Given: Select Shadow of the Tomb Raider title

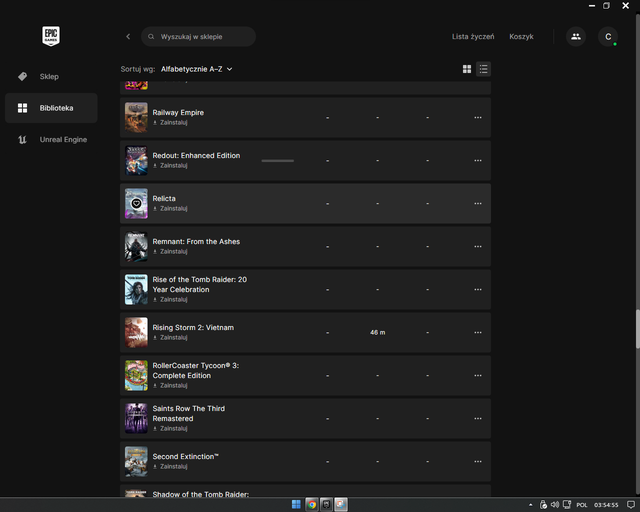Looking at the screenshot, I should [200, 494].
